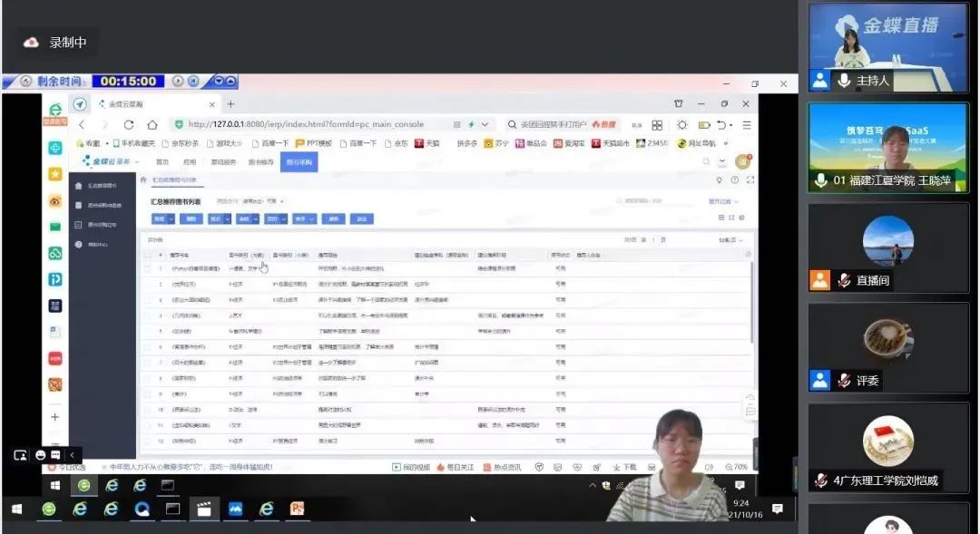Reload the page with the refresh icon

[x=129, y=124]
